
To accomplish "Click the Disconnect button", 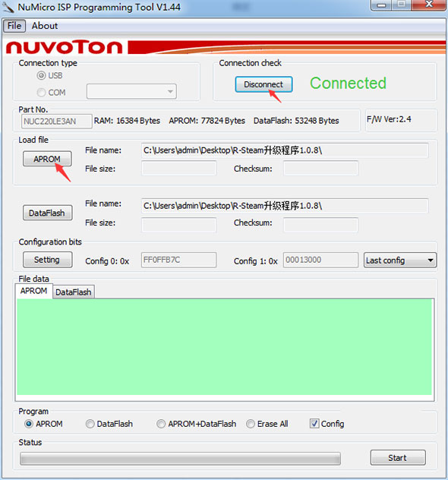I will pyautogui.click(x=263, y=84).
